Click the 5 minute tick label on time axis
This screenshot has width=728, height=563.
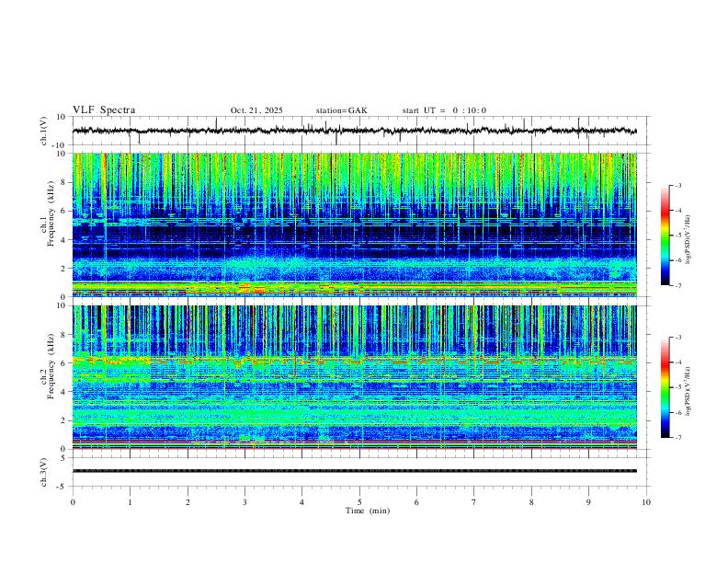359,501
